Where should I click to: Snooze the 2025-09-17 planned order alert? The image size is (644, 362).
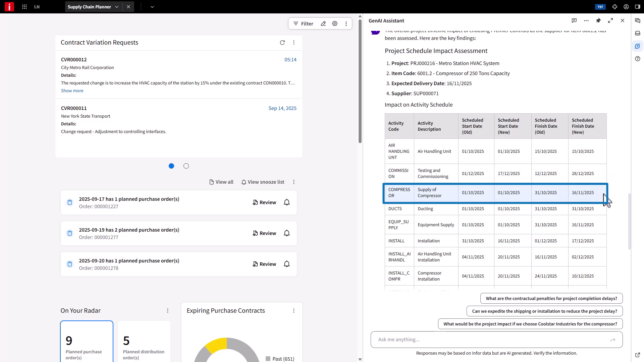287,202
